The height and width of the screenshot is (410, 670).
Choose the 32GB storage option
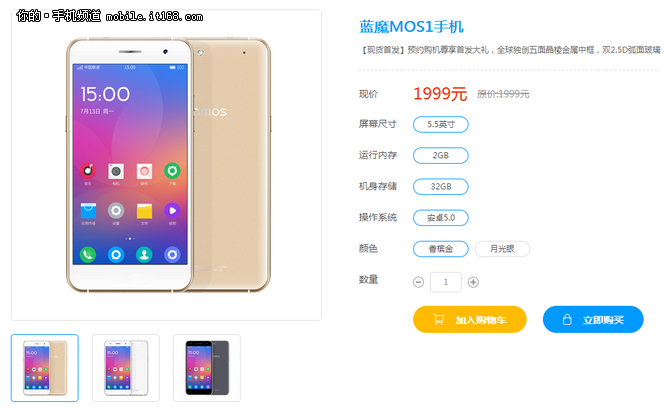(441, 187)
